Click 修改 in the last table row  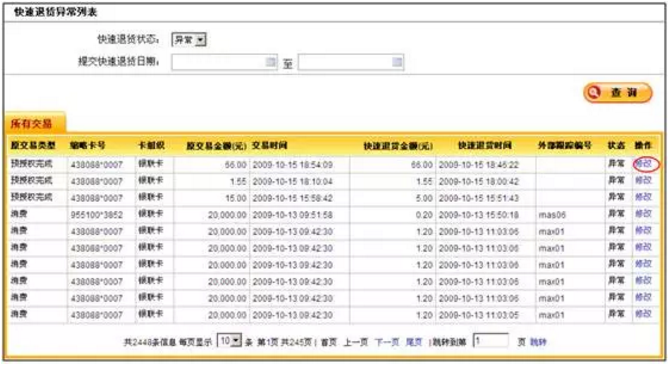643,314
